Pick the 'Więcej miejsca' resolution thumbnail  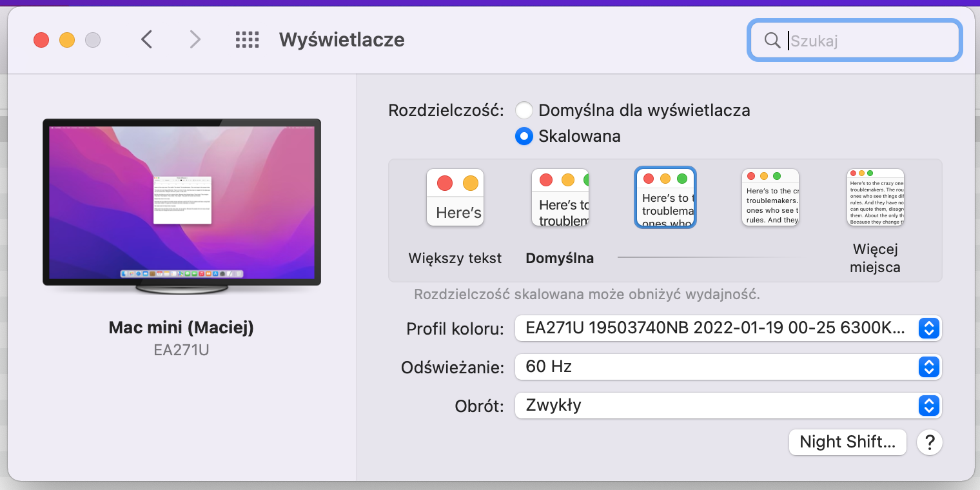point(875,197)
